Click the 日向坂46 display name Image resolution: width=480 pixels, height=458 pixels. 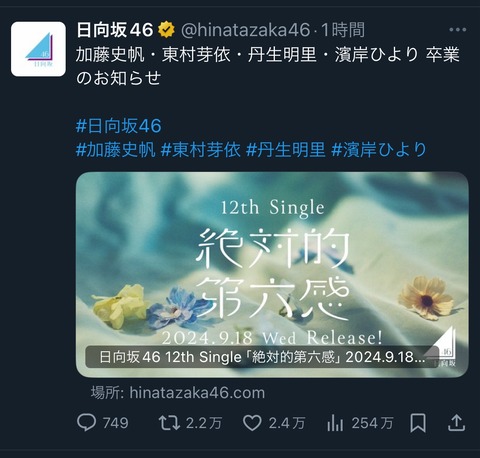115,30
